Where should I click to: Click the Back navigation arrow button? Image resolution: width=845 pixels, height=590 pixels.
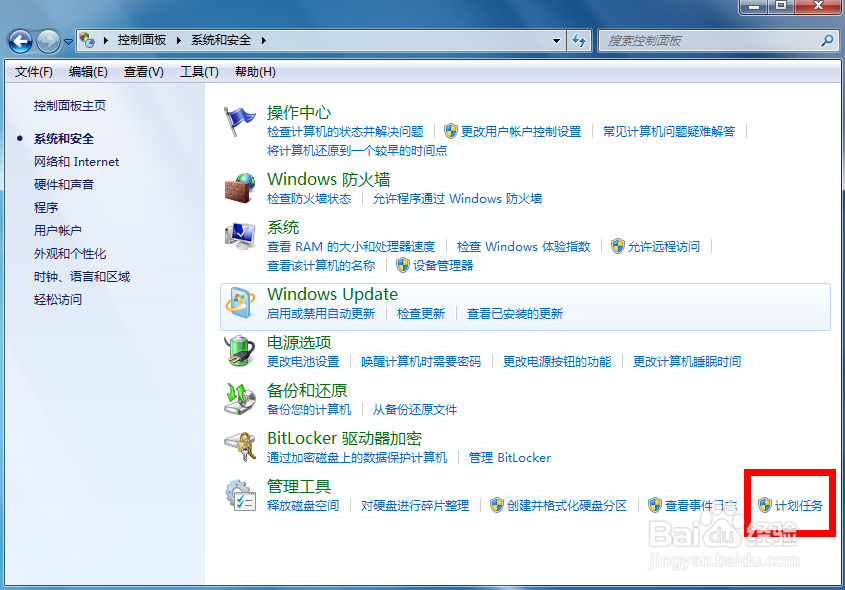coord(20,41)
